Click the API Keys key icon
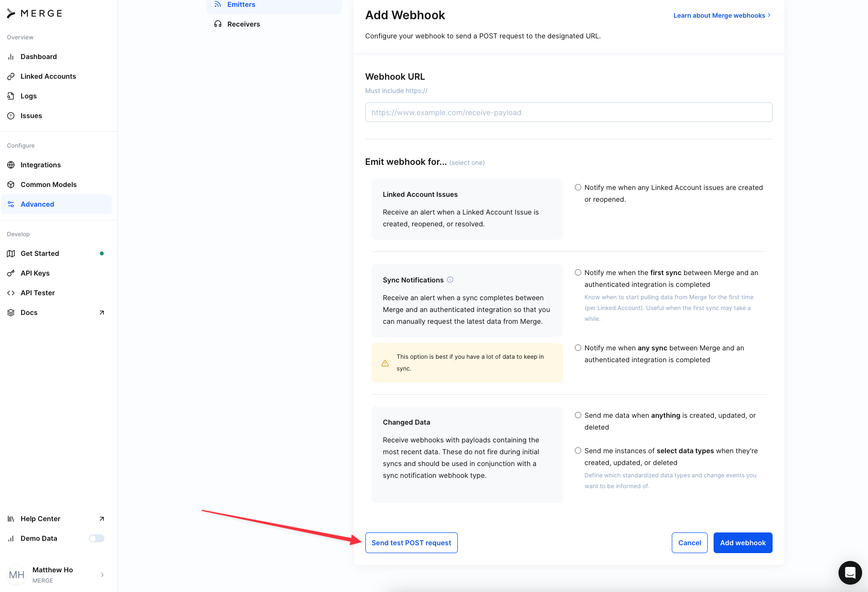Viewport: 868px width, 592px height. (11, 273)
